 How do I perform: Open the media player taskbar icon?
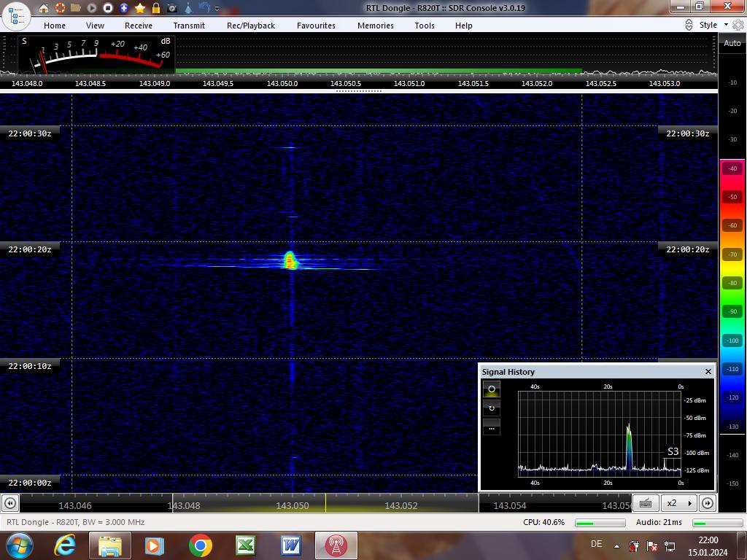(x=154, y=545)
